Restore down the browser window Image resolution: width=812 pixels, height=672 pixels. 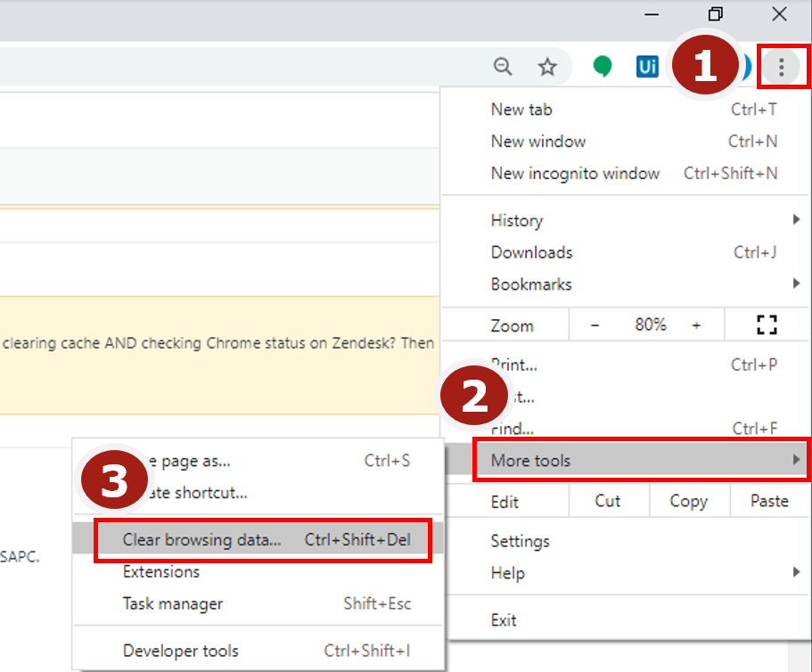click(x=715, y=14)
